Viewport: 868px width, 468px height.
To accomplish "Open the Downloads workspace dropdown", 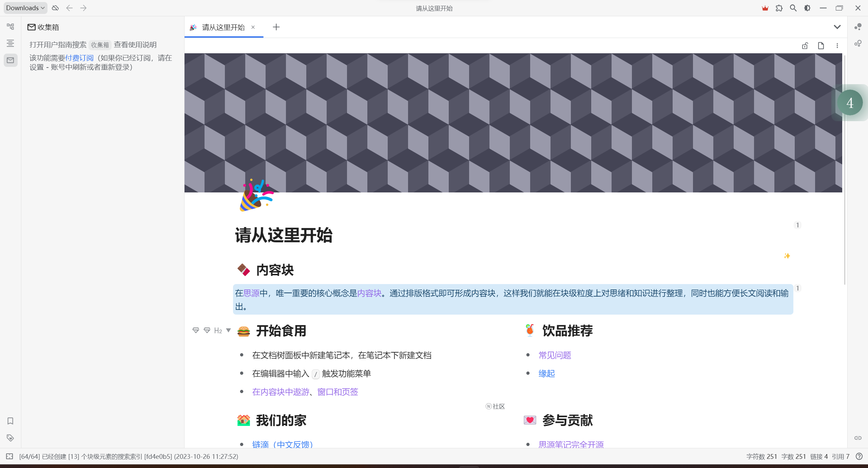I will (x=25, y=8).
